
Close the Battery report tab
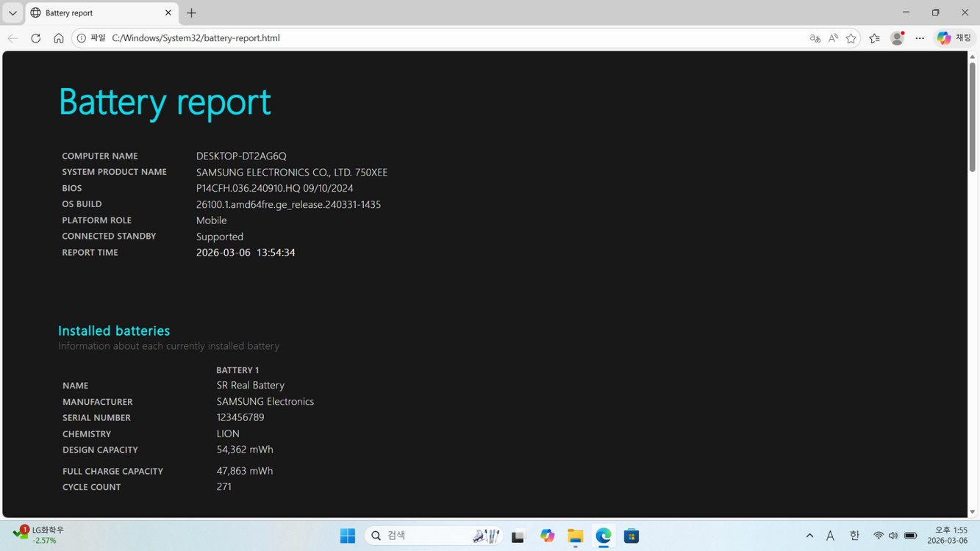[x=168, y=13]
